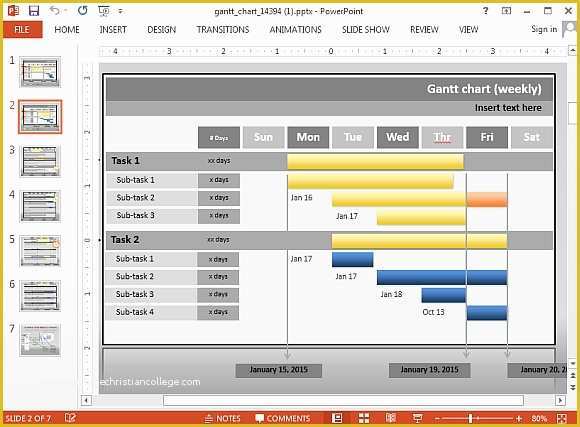Select the Sat day header box

[x=532, y=137]
